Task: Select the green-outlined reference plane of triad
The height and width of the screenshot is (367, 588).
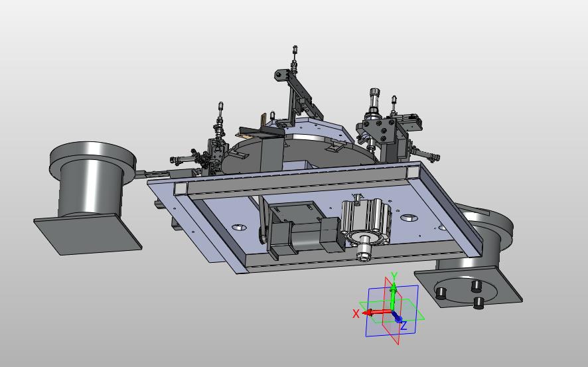Action: click(x=392, y=311)
